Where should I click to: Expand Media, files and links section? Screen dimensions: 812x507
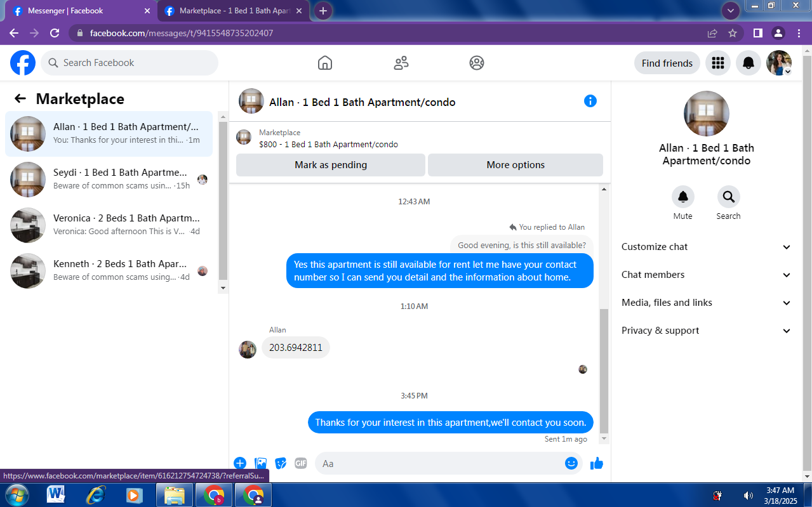coord(706,303)
